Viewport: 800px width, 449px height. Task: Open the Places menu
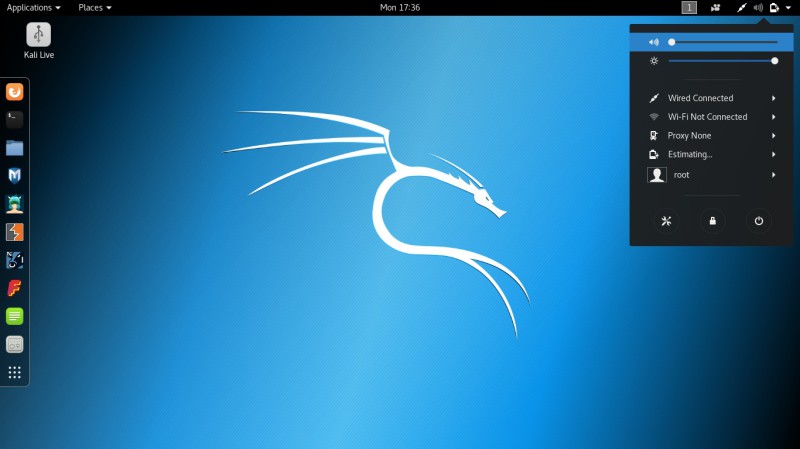coord(95,7)
